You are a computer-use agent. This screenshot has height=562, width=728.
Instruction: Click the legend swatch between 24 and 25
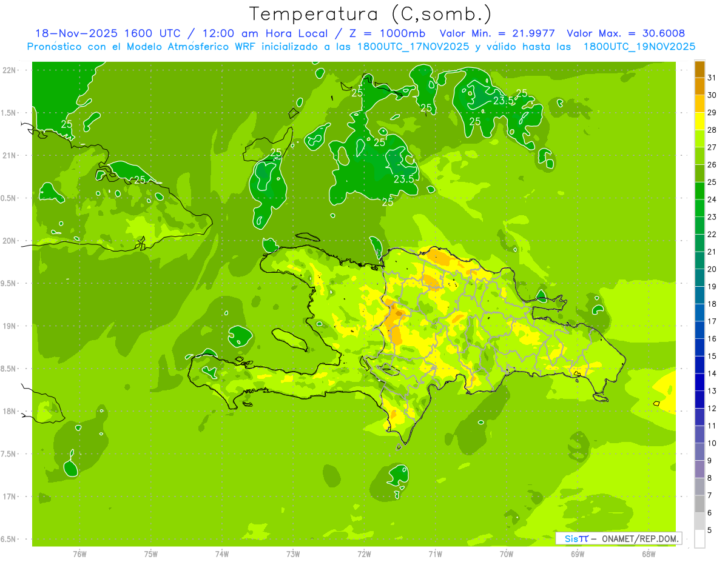(x=699, y=190)
